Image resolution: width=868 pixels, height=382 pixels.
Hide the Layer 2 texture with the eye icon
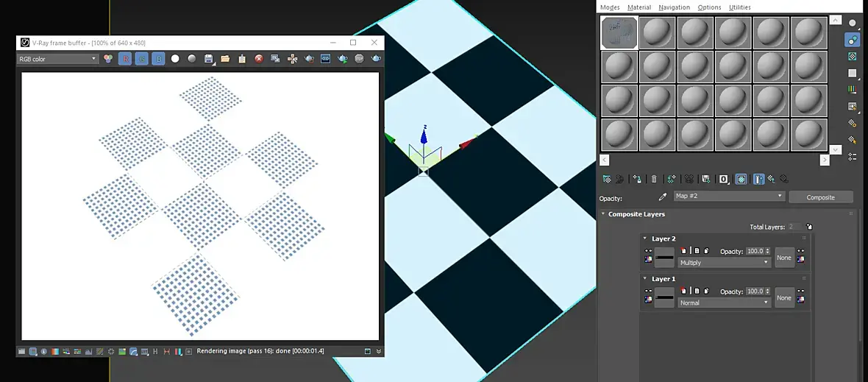648,250
